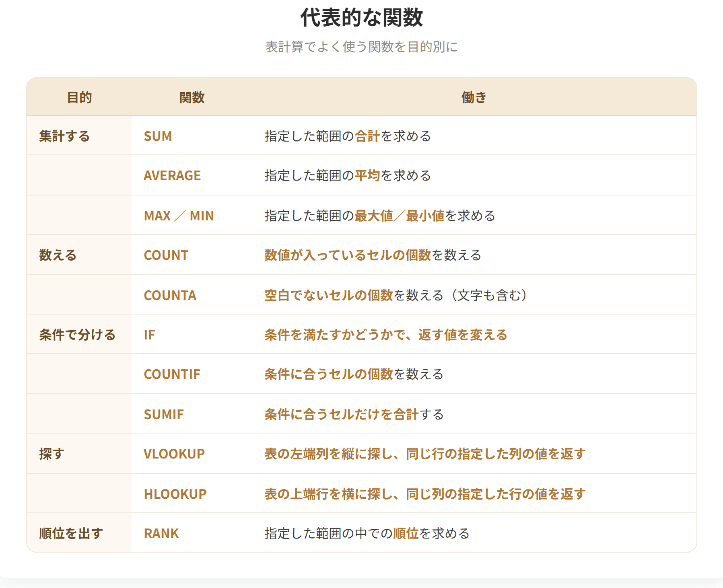Select the VLOOKUP function cell
The height and width of the screenshot is (588, 723).
192,454
